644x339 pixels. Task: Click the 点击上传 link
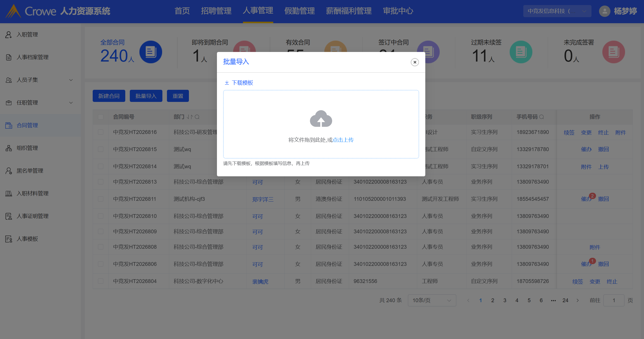tap(343, 140)
